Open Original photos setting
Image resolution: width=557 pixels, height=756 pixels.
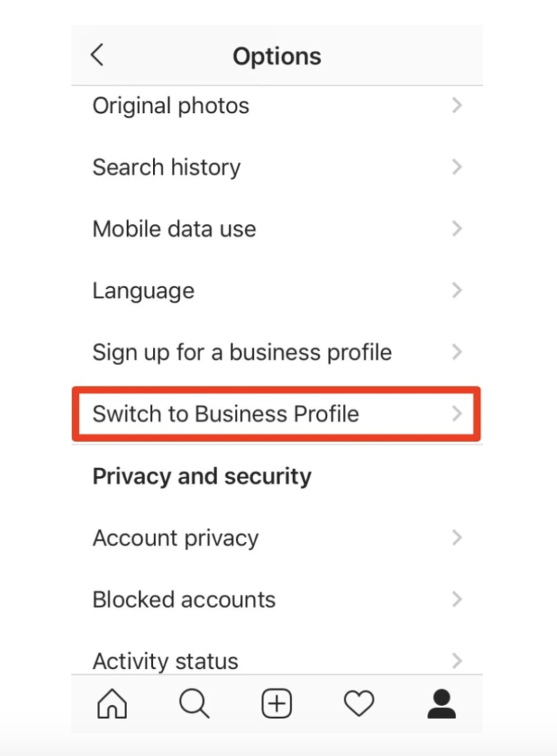click(x=277, y=106)
